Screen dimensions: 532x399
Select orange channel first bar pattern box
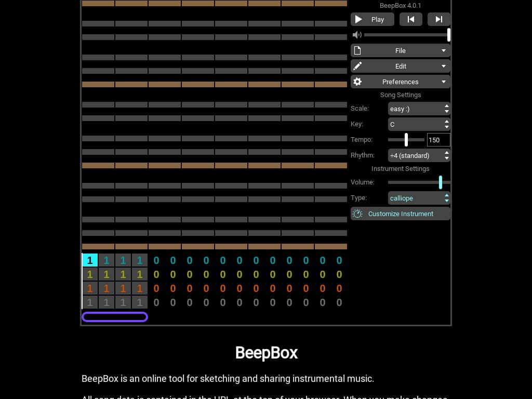(x=90, y=288)
